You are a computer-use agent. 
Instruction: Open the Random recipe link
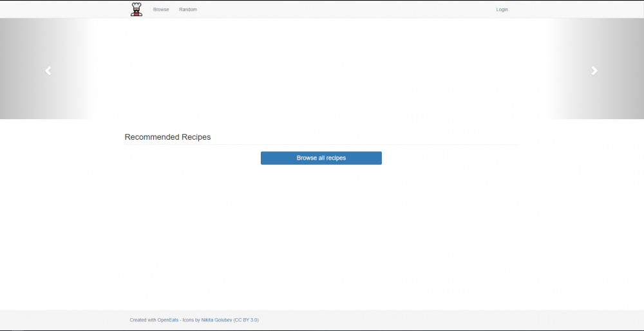[x=187, y=10]
